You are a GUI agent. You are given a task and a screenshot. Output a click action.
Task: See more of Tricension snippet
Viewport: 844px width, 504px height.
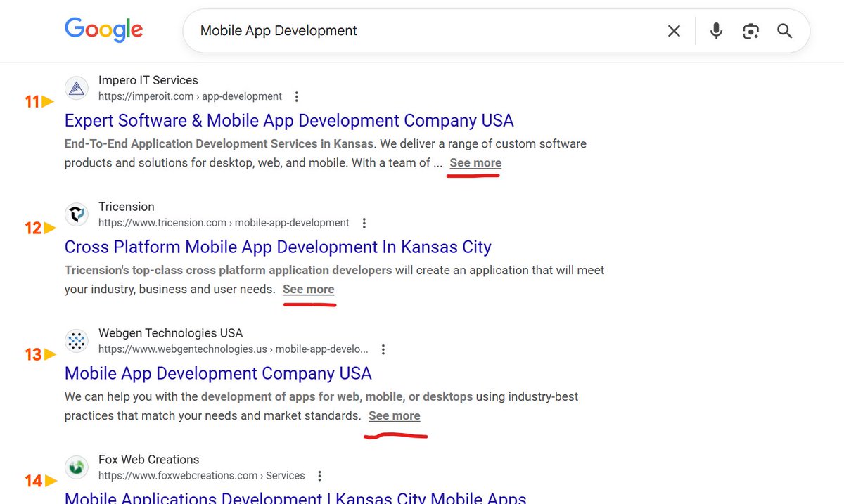[x=308, y=289]
